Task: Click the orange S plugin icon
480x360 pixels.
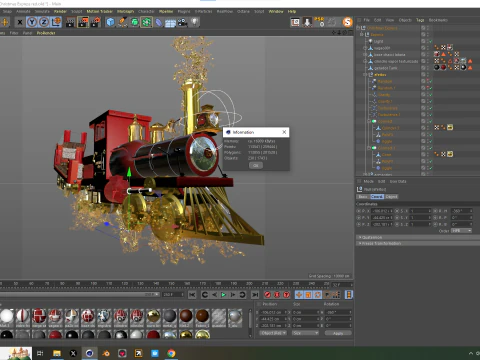Action: click(x=347, y=22)
